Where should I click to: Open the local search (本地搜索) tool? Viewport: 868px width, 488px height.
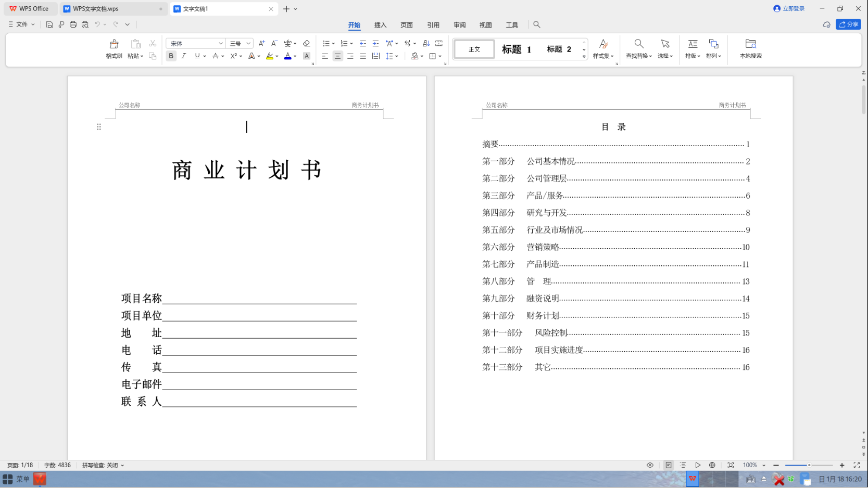[x=750, y=48]
